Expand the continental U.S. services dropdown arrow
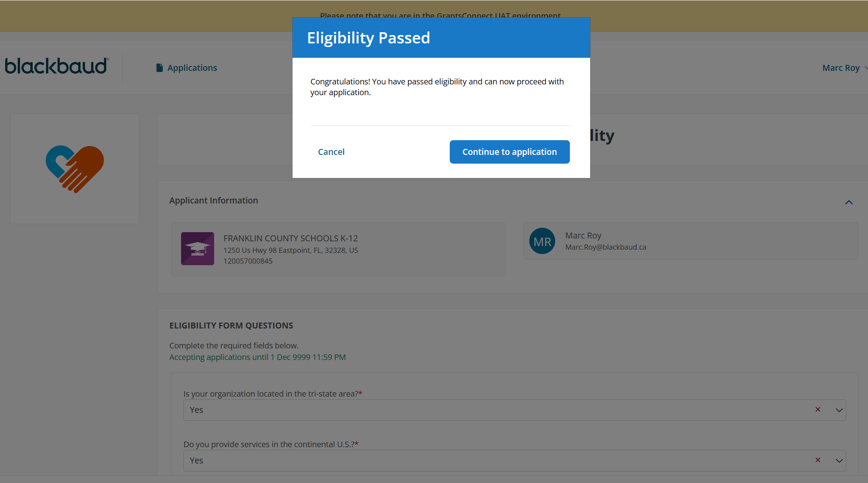868x483 pixels. (x=839, y=461)
